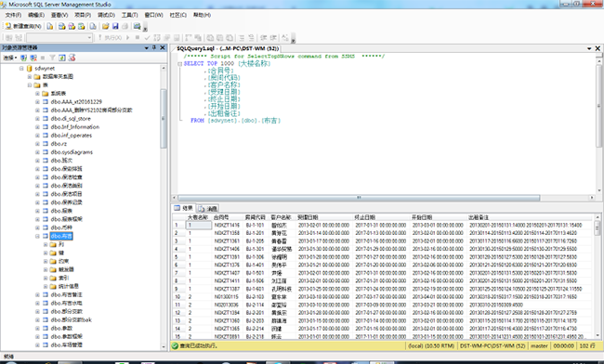Expand the dbo.inf_operates table node

click(x=37, y=136)
